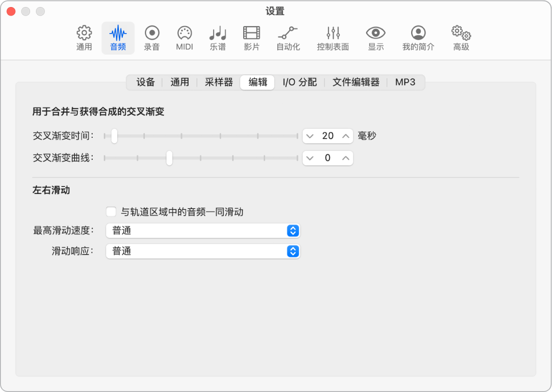The image size is (552, 392).
Task: Close the 设置 window with red button
Action: tap(11, 11)
